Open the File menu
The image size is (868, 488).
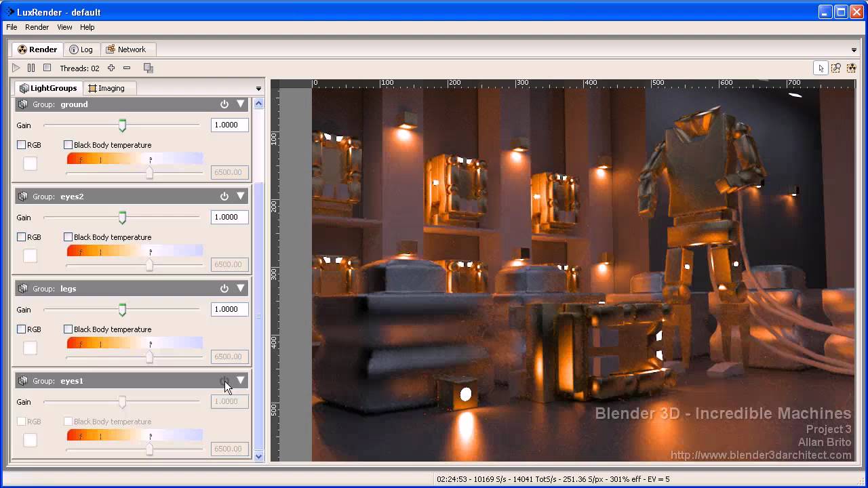click(x=12, y=27)
